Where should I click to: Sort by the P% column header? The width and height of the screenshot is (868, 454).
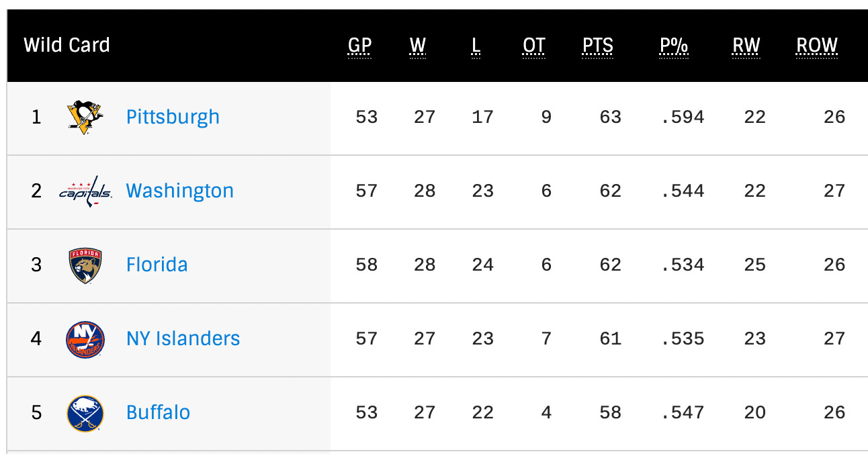tap(674, 46)
